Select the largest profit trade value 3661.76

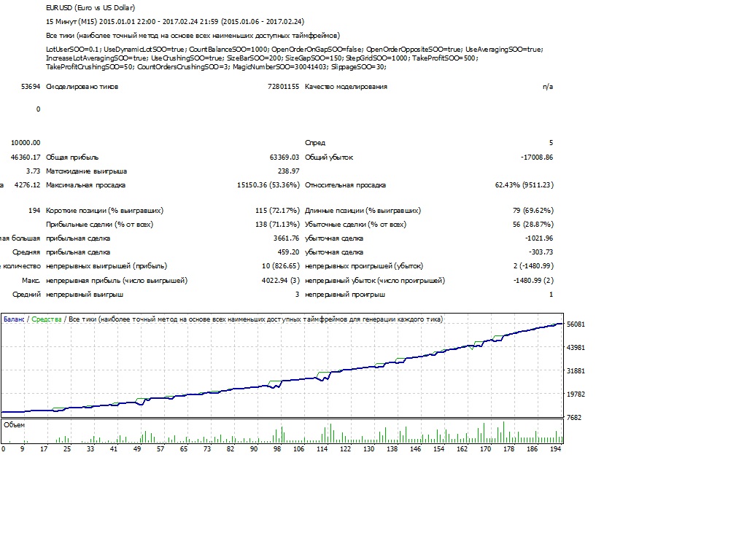(x=286, y=238)
